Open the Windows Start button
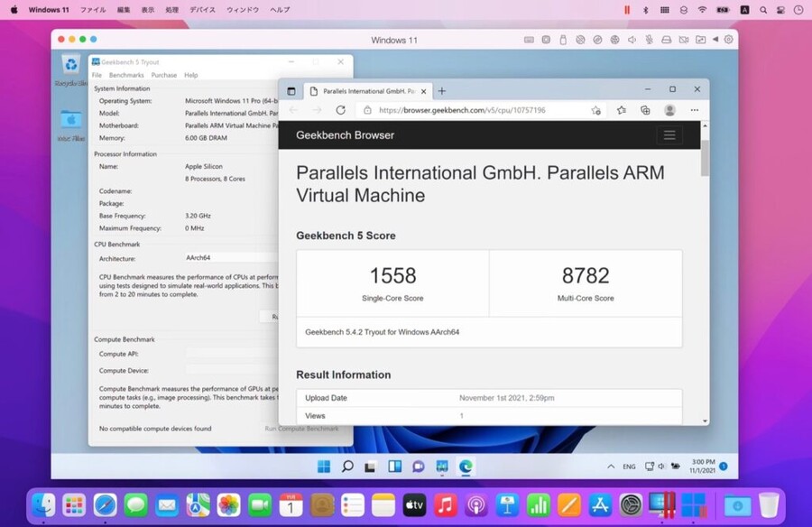Viewport: 812px width, 527px height. point(324,467)
